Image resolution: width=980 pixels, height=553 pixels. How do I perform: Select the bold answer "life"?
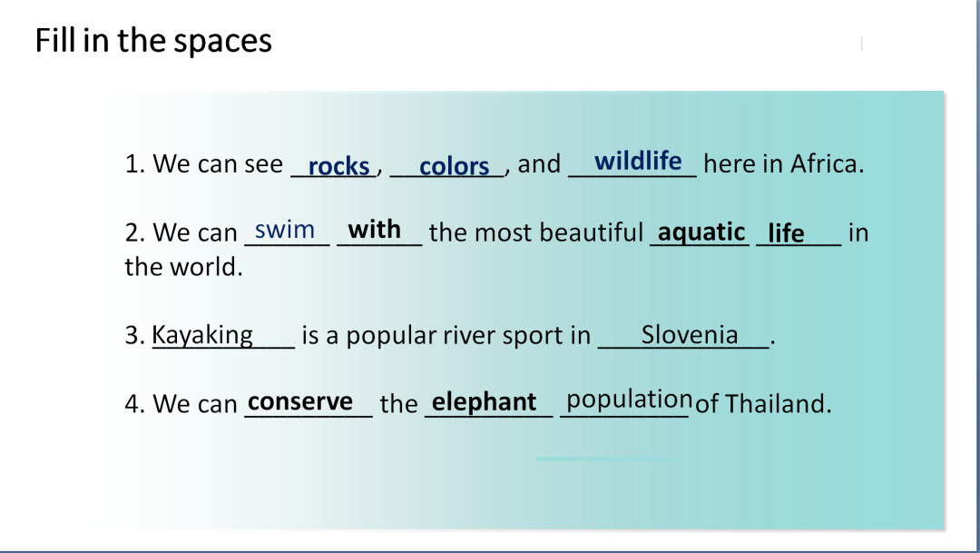(x=786, y=233)
